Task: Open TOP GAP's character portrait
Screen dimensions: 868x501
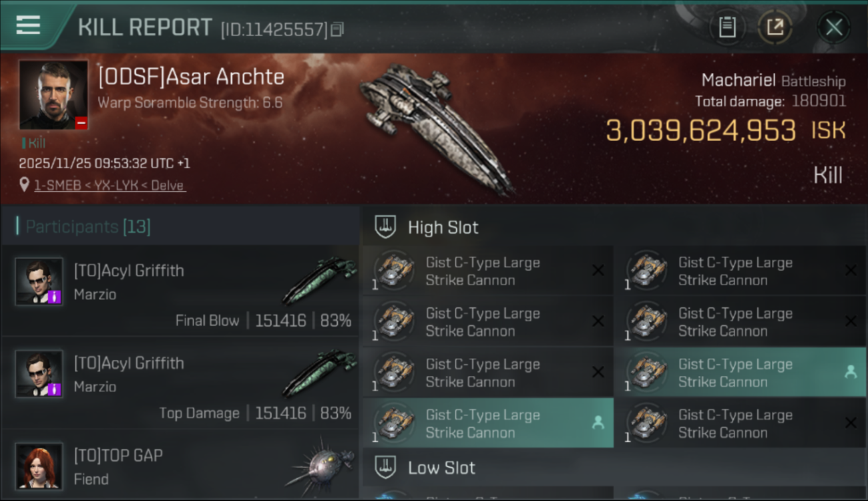Action: [x=39, y=466]
